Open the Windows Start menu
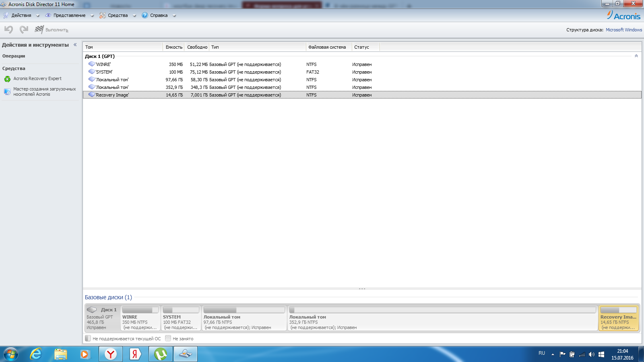 11,354
